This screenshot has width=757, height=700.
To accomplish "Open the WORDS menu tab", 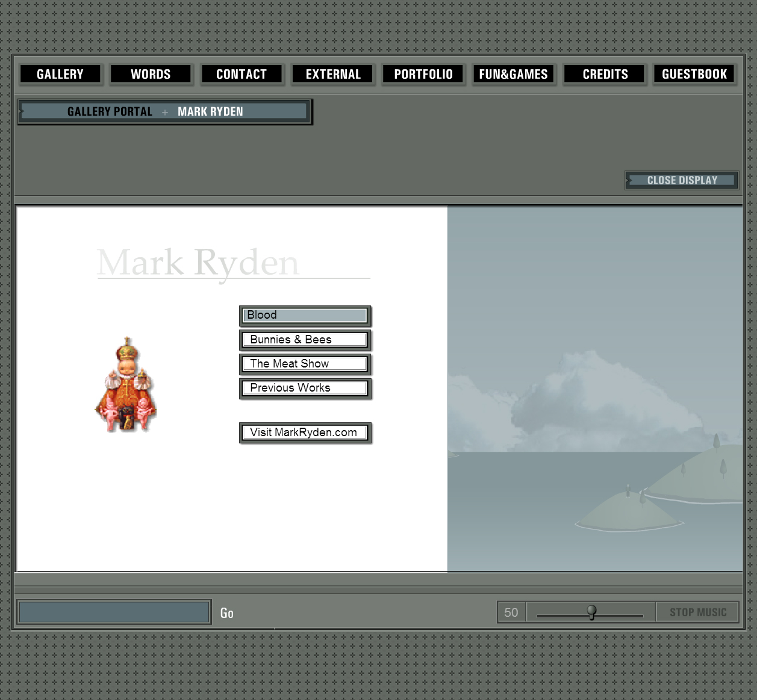I will point(151,74).
